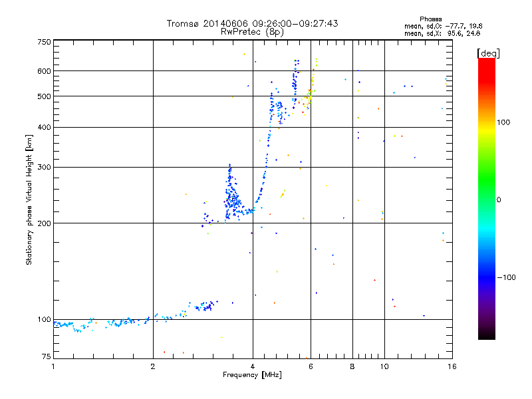Click the "mean, sd,X: 95.6, 24.8" line
Viewport: 532px width, 399px height.
(442, 33)
